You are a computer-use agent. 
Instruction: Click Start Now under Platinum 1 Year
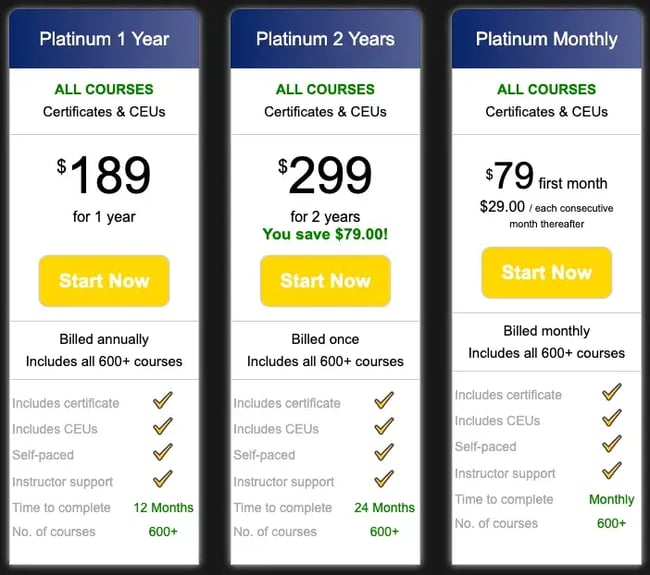[x=104, y=281]
